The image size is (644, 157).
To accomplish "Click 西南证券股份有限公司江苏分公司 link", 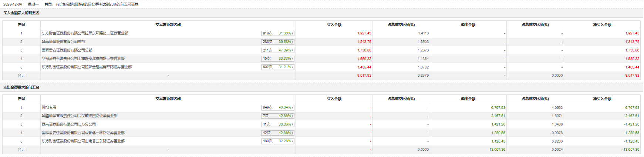I will [x=69, y=124].
